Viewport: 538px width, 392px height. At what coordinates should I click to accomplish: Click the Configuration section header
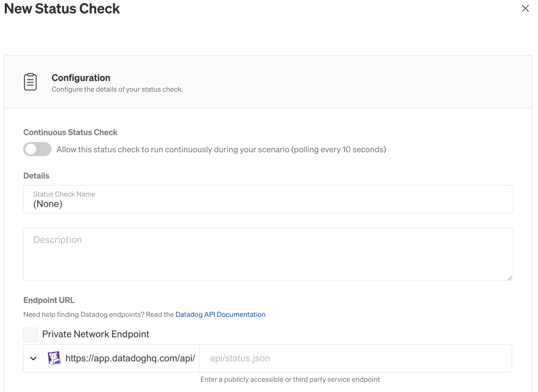click(x=81, y=78)
